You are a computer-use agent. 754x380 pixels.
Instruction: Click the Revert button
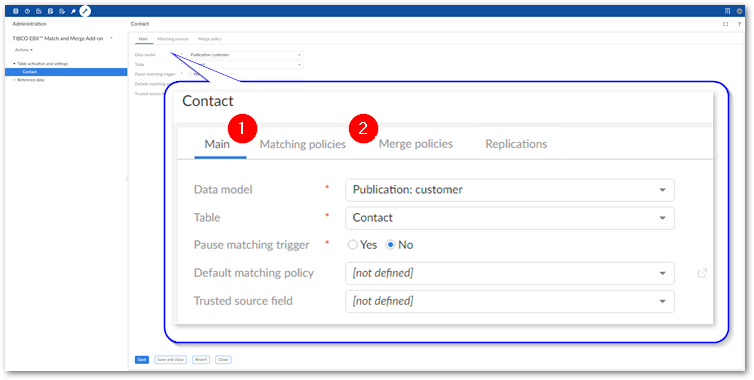(201, 360)
